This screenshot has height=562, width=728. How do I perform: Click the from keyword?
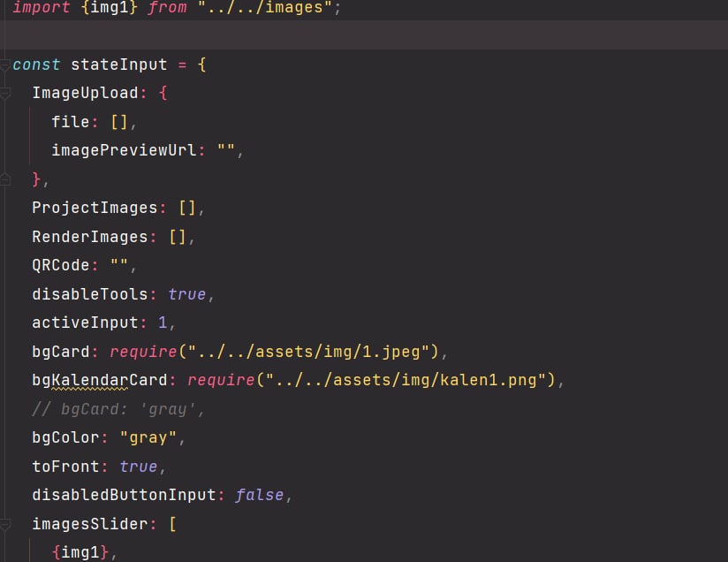(167, 7)
